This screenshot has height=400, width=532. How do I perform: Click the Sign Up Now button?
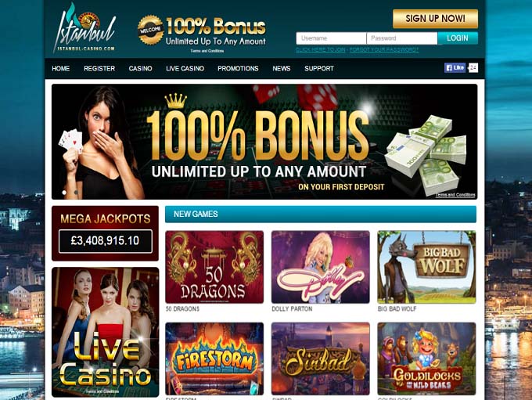point(435,19)
